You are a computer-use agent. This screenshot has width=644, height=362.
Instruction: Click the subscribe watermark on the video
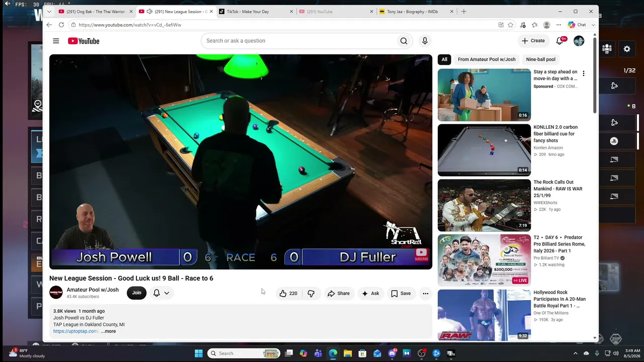click(x=421, y=254)
